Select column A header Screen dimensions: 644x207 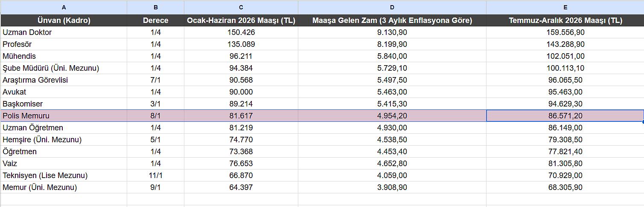64,7
